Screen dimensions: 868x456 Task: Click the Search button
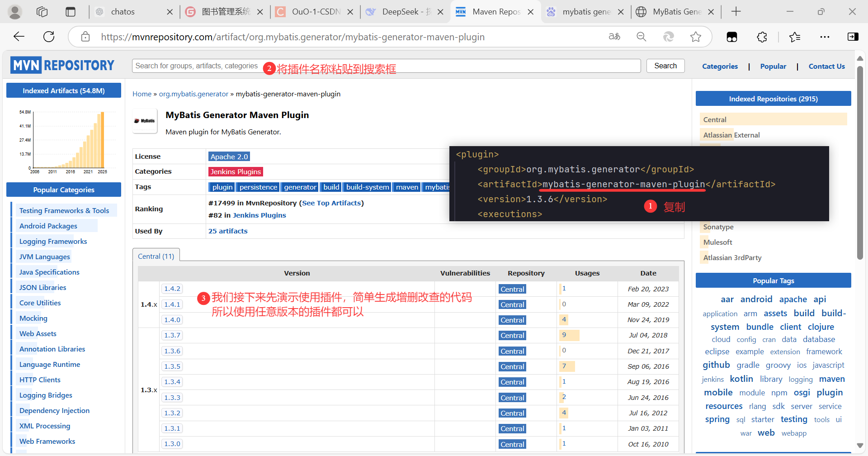[x=665, y=66]
